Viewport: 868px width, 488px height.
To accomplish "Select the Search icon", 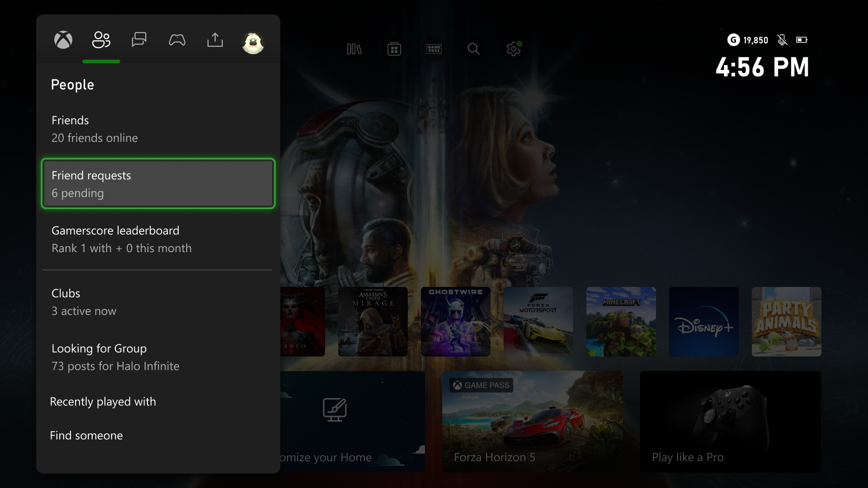I will (x=473, y=49).
